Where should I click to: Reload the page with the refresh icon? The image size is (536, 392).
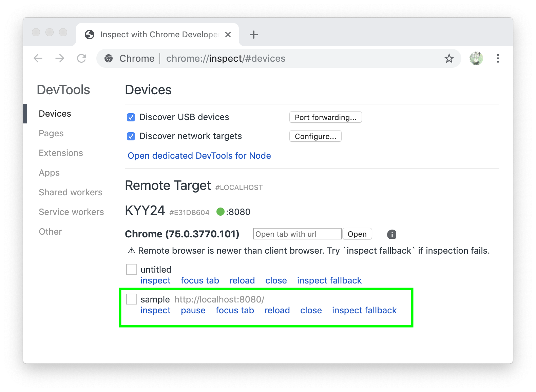[81, 58]
